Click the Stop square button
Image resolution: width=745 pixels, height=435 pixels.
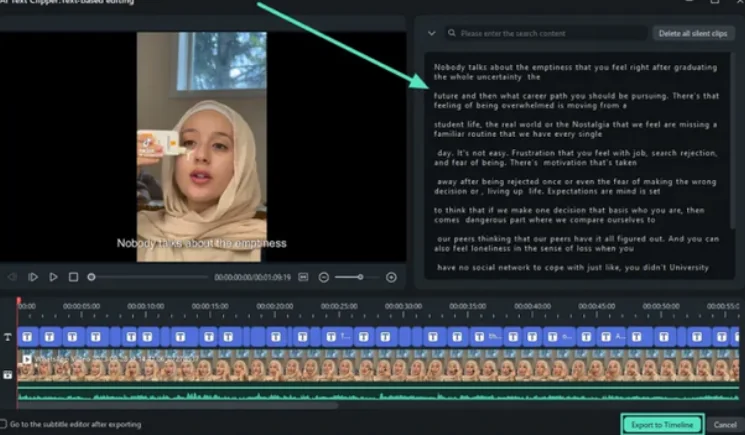pyautogui.click(x=73, y=277)
